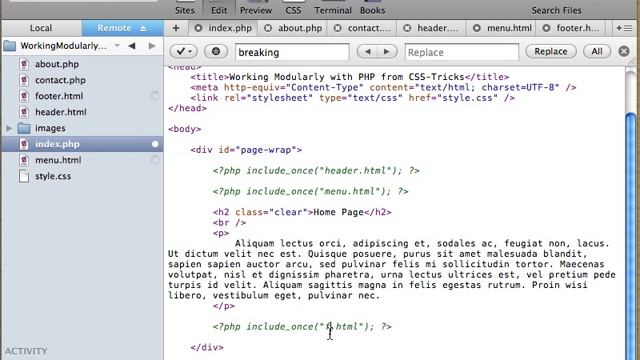Add a new document tab
The image size is (640, 360).
tap(176, 28)
